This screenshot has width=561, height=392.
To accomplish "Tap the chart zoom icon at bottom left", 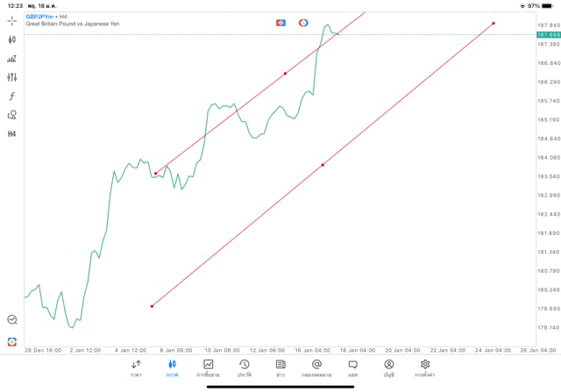I will pyautogui.click(x=12, y=320).
